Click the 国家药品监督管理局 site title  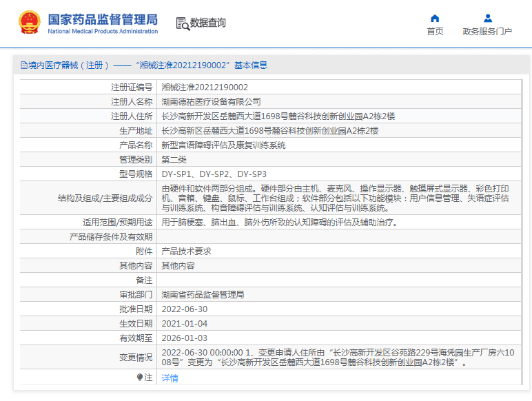[x=103, y=19]
